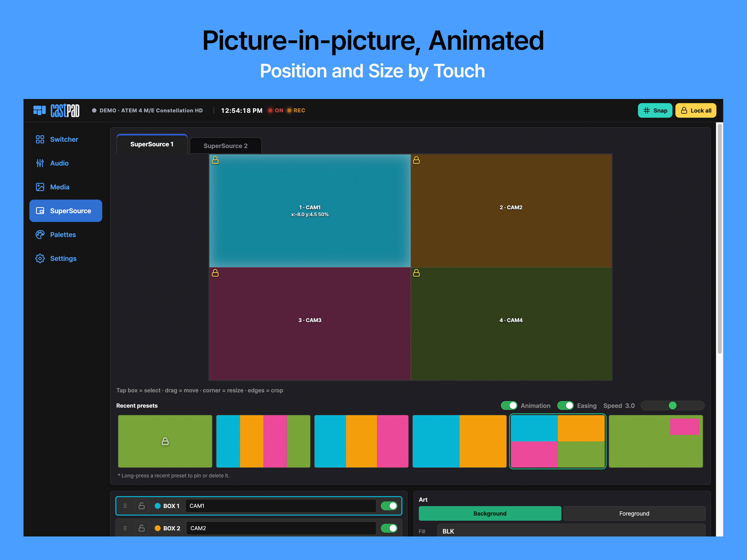Apply the pink corner inset preset
This screenshot has height=560, width=747.
click(656, 441)
